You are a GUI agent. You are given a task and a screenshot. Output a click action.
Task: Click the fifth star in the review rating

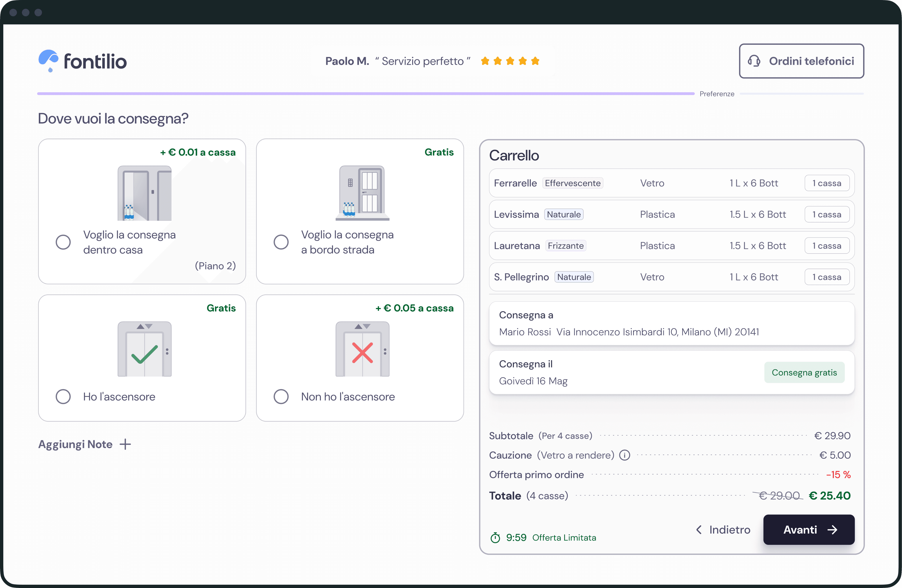535,61
